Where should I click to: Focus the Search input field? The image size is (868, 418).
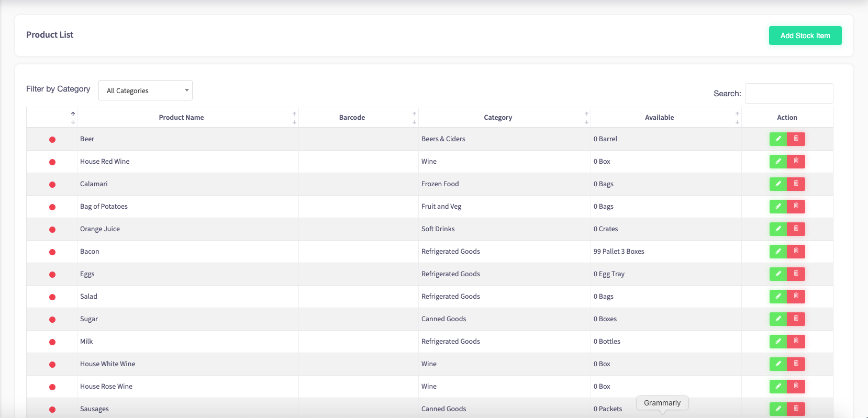[x=789, y=93]
